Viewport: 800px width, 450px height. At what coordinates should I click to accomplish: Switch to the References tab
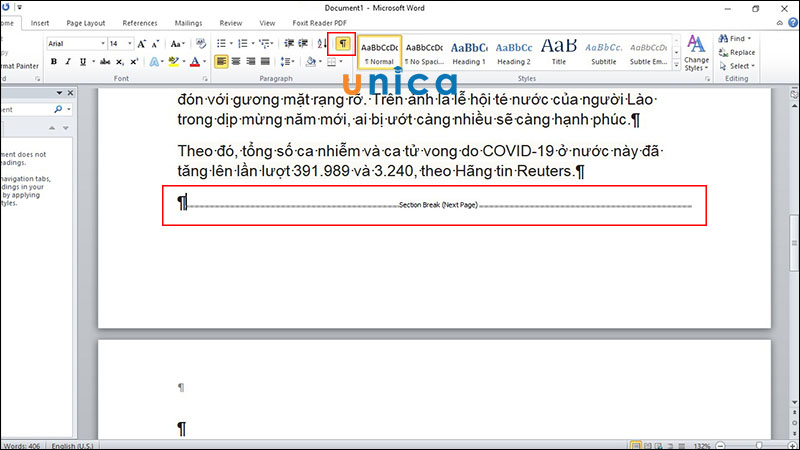pyautogui.click(x=140, y=23)
